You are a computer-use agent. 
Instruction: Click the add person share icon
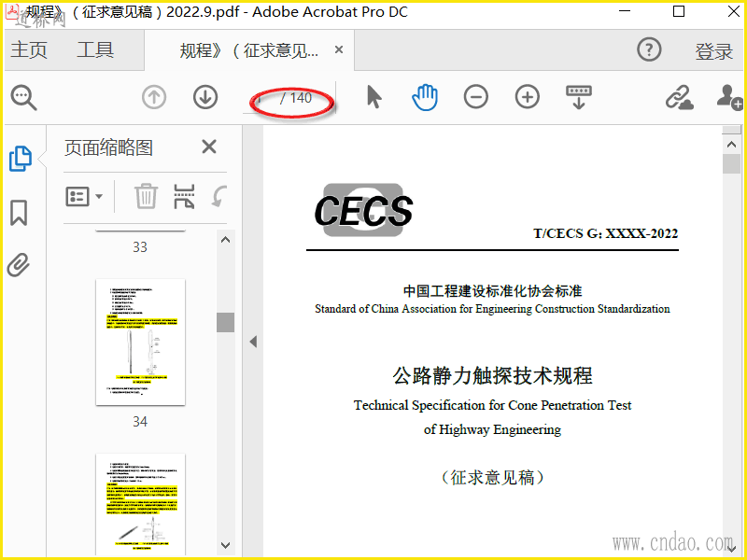pyautogui.click(x=729, y=98)
